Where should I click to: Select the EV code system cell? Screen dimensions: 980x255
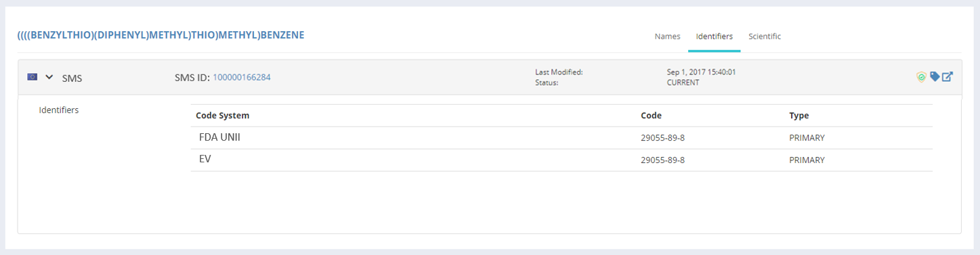(205, 160)
